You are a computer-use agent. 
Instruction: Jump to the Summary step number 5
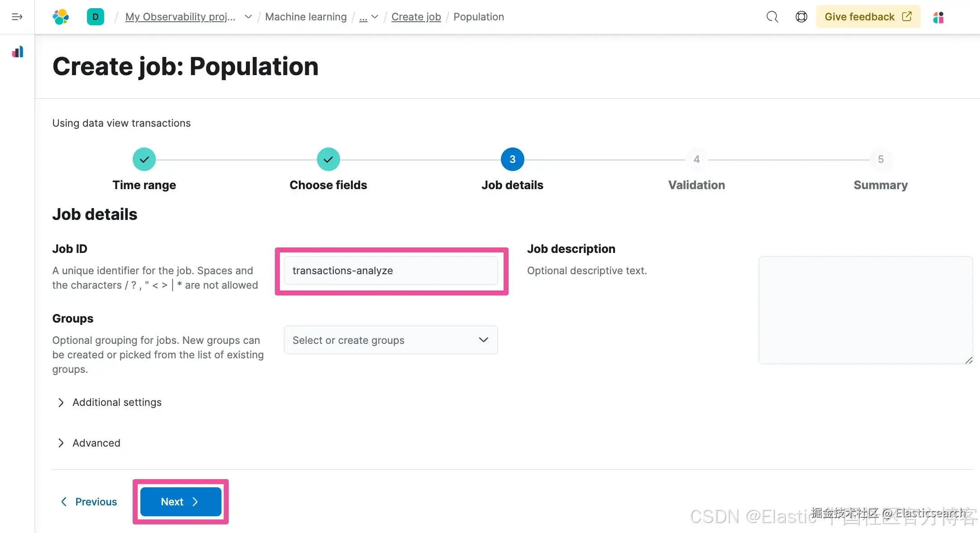point(880,159)
